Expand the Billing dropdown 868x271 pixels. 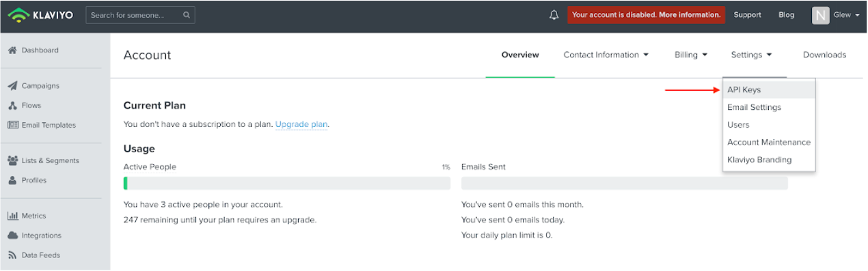(x=691, y=55)
